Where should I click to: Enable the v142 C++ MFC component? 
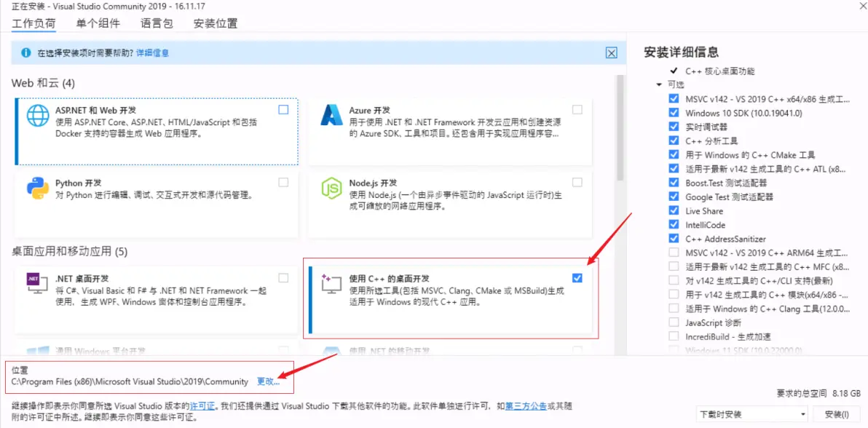coord(673,266)
